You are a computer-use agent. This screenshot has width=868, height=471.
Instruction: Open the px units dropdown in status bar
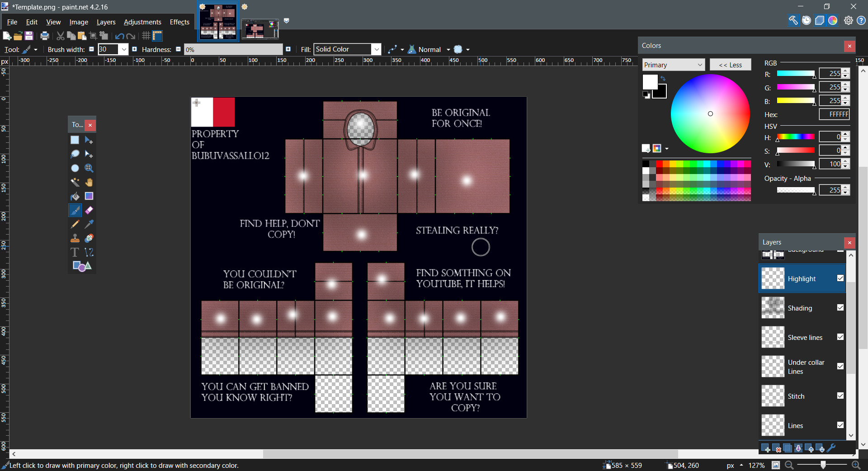(x=735, y=466)
